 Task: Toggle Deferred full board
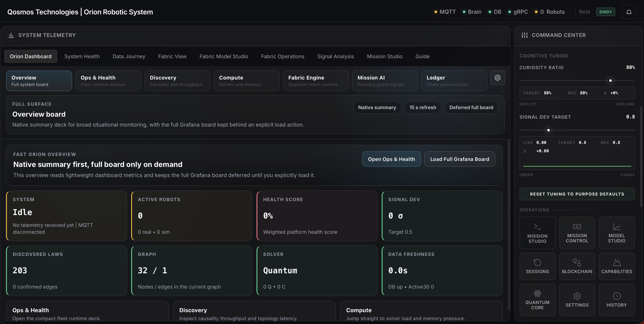[x=471, y=107]
